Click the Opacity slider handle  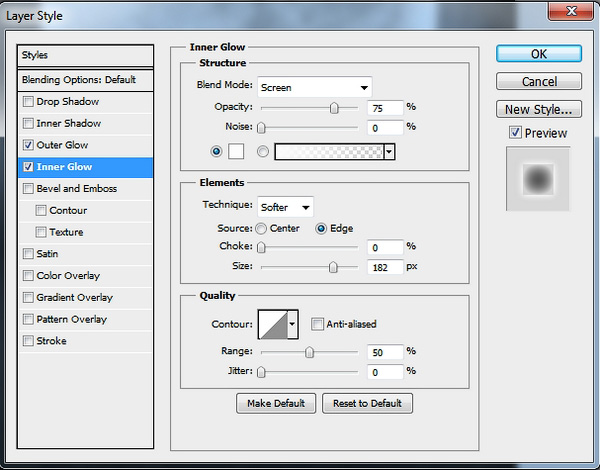point(334,108)
